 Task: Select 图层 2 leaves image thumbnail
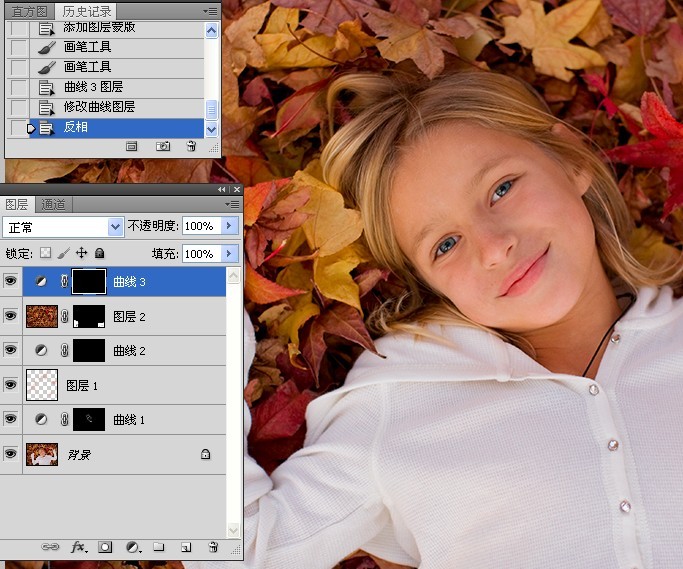42,316
